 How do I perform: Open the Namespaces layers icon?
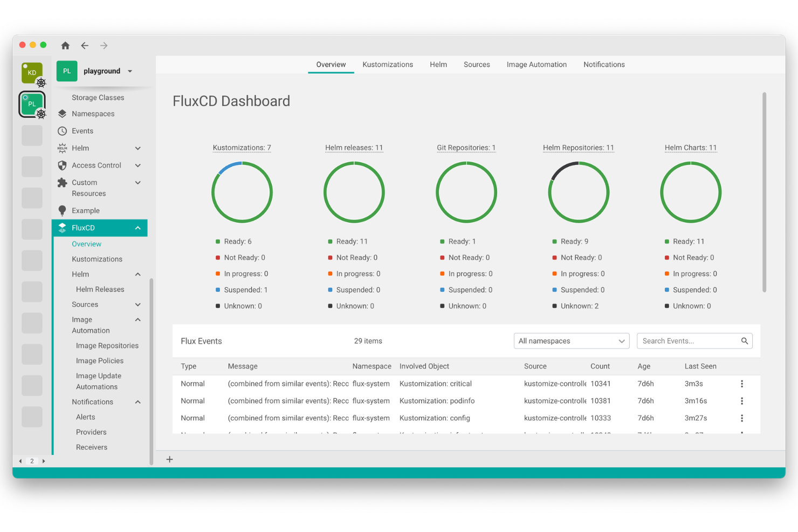coord(63,114)
